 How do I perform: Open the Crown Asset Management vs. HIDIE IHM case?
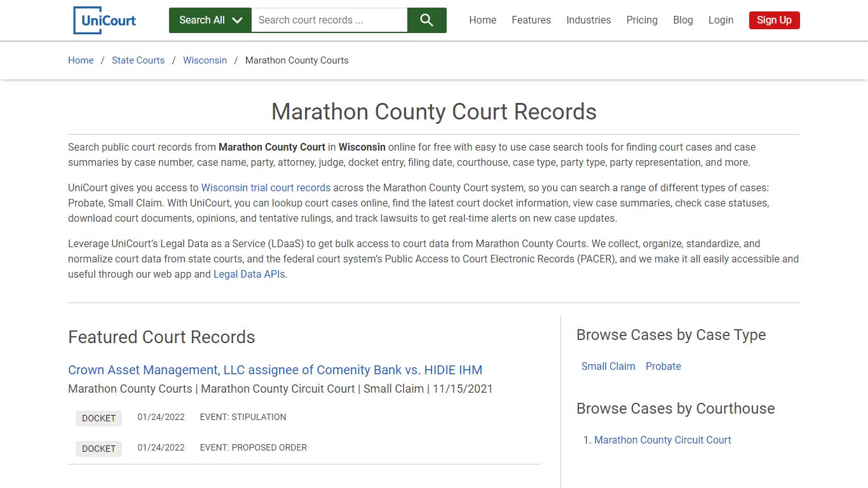coord(275,370)
